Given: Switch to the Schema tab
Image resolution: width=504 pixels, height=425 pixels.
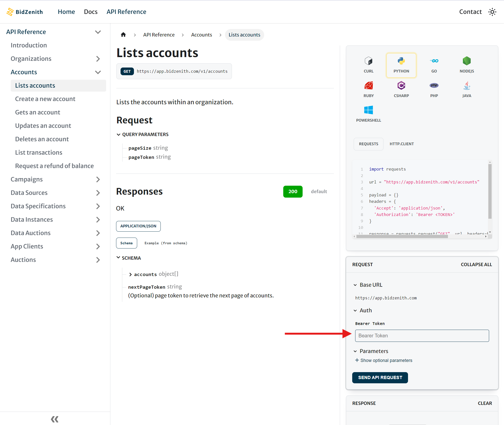Looking at the screenshot, I should pyautogui.click(x=126, y=243).
